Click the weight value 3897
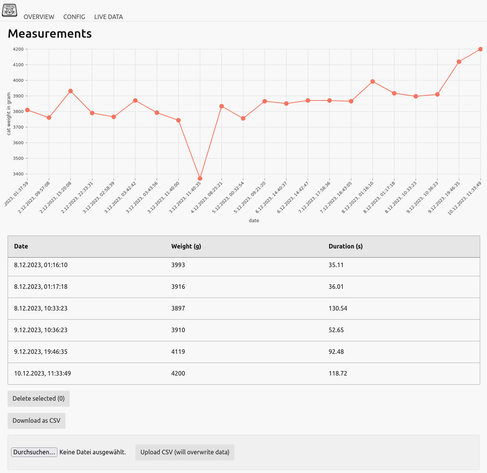This screenshot has width=487, height=473. 178,308
